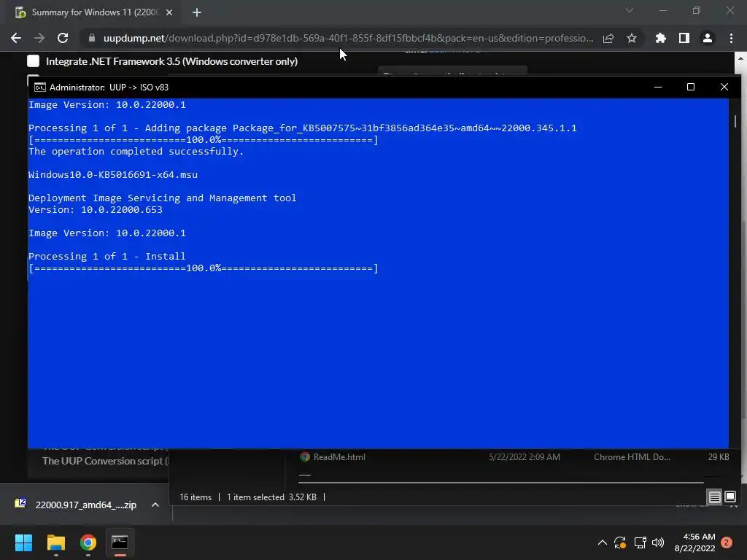
Task: Close the Summary for Windows 11 tab
Action: click(x=169, y=12)
